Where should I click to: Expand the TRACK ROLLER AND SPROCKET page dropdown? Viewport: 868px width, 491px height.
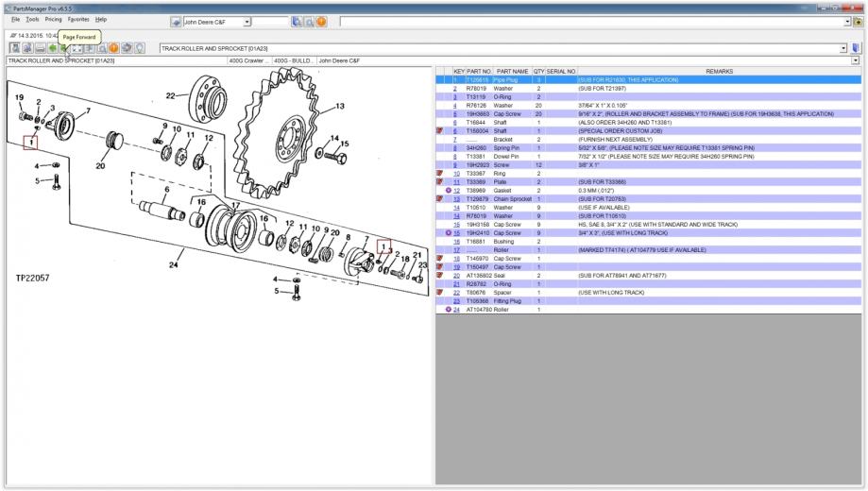(842, 47)
